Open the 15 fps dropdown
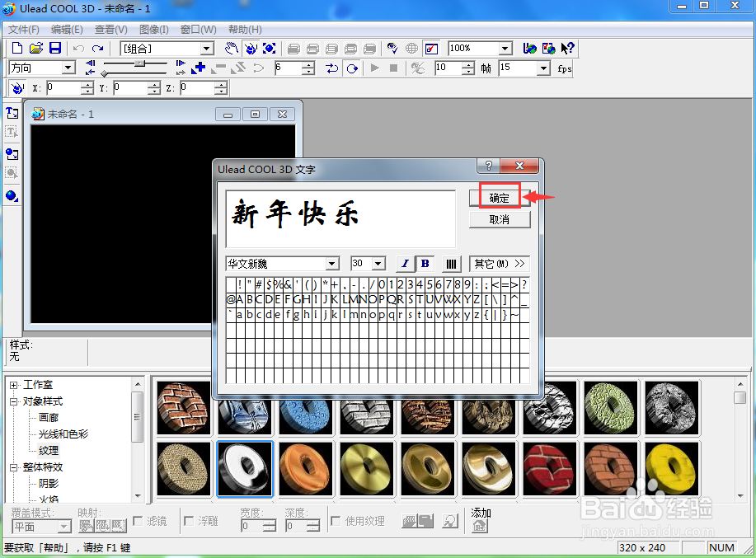Screen dimensions: 756x558 pos(543,68)
